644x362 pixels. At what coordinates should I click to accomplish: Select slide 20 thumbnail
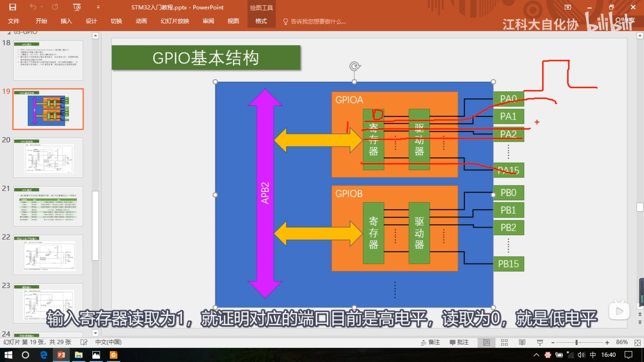point(48,158)
